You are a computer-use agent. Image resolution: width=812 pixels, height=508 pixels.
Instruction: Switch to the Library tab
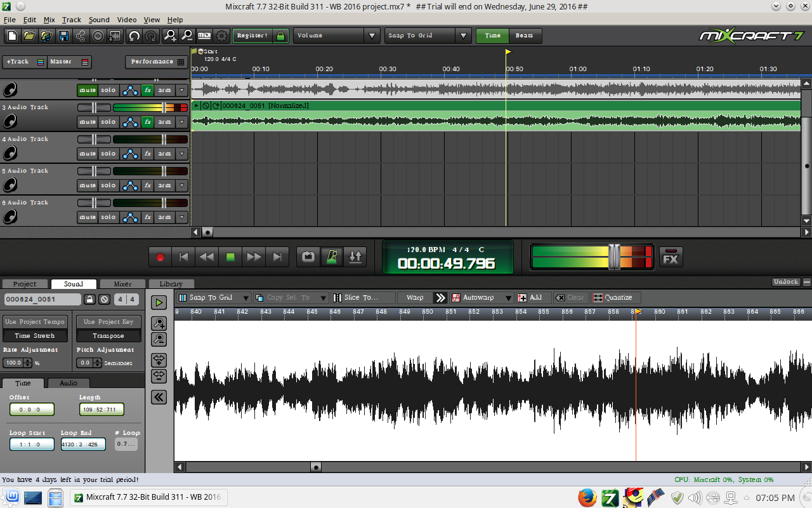click(171, 284)
